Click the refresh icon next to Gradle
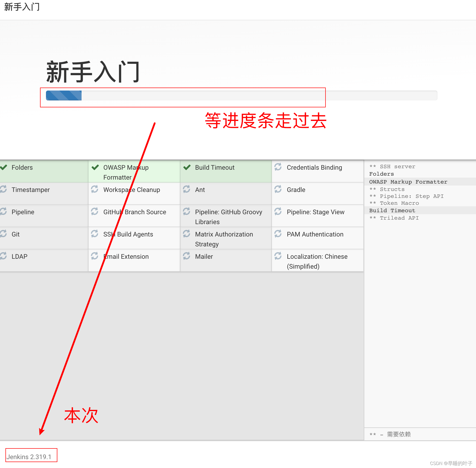 pyautogui.click(x=278, y=189)
